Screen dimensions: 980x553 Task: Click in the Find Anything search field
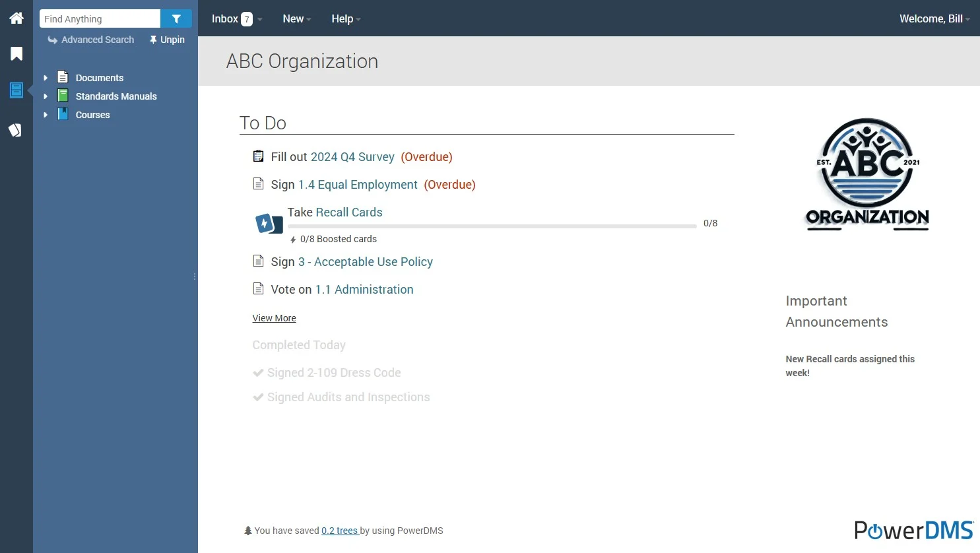(x=100, y=18)
